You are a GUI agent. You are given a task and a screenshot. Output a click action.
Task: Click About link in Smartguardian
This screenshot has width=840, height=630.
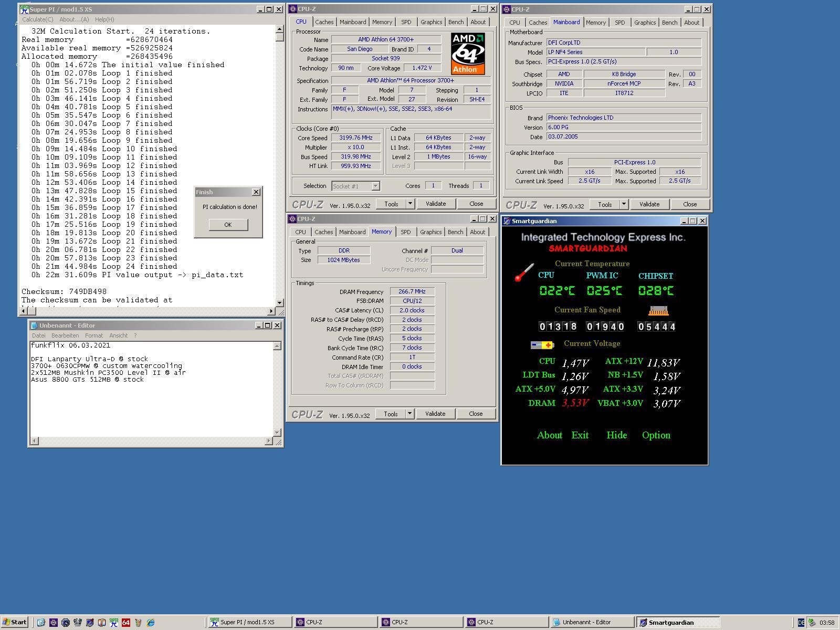pyautogui.click(x=550, y=435)
